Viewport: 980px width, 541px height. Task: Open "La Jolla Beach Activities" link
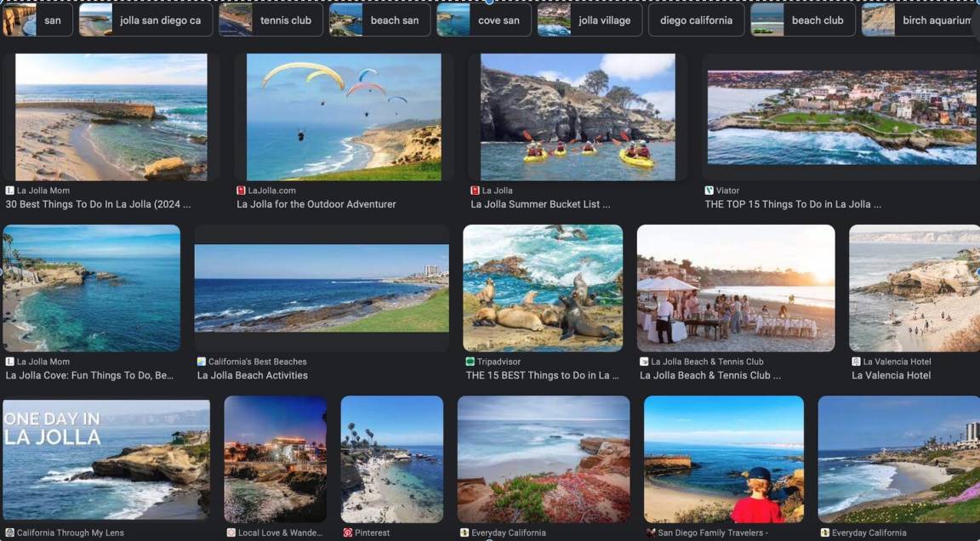click(x=253, y=375)
